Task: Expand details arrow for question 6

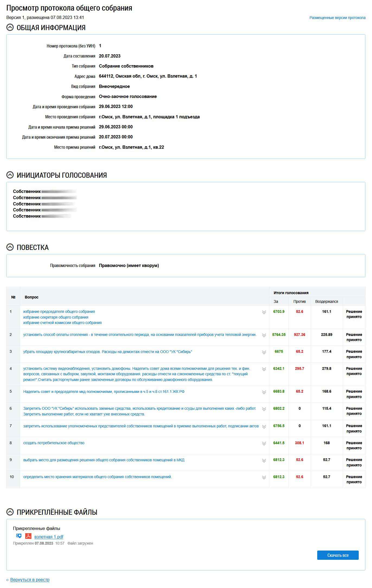Action: pos(264,409)
